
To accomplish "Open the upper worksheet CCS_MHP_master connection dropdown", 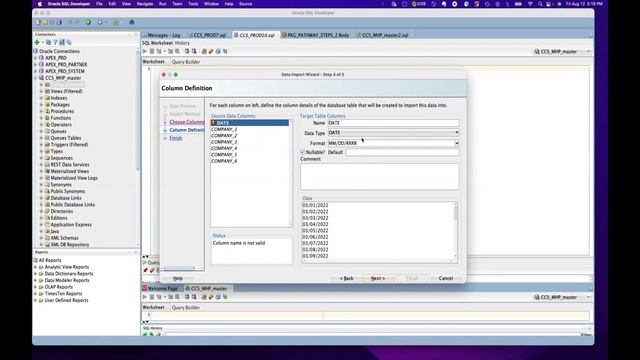I will [562, 52].
